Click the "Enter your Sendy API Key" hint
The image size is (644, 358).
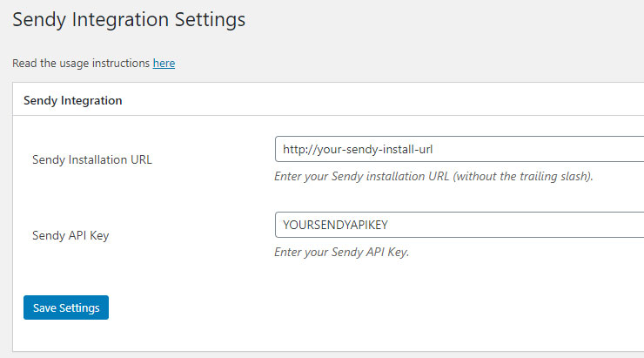[x=342, y=252]
